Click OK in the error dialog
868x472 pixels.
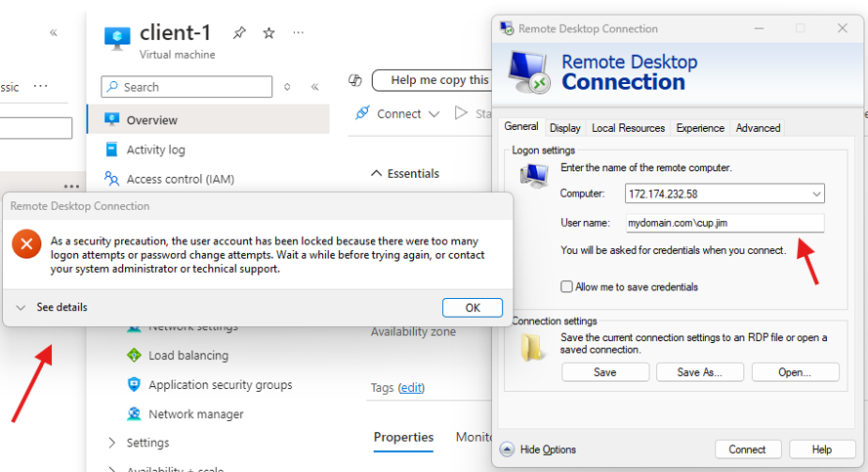point(473,308)
